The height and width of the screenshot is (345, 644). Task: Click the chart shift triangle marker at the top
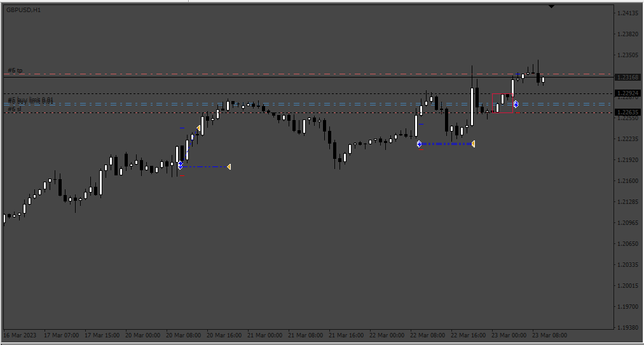point(552,6)
